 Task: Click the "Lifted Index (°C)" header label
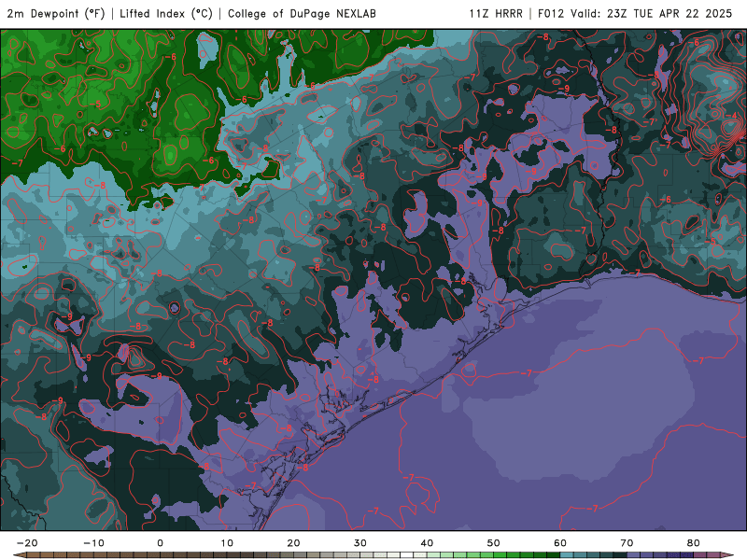point(166,13)
